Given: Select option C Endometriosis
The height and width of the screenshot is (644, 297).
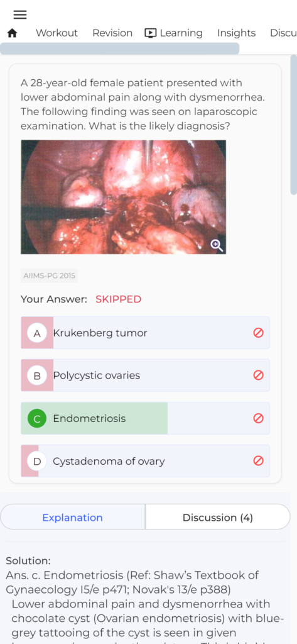Looking at the screenshot, I should (x=145, y=418).
